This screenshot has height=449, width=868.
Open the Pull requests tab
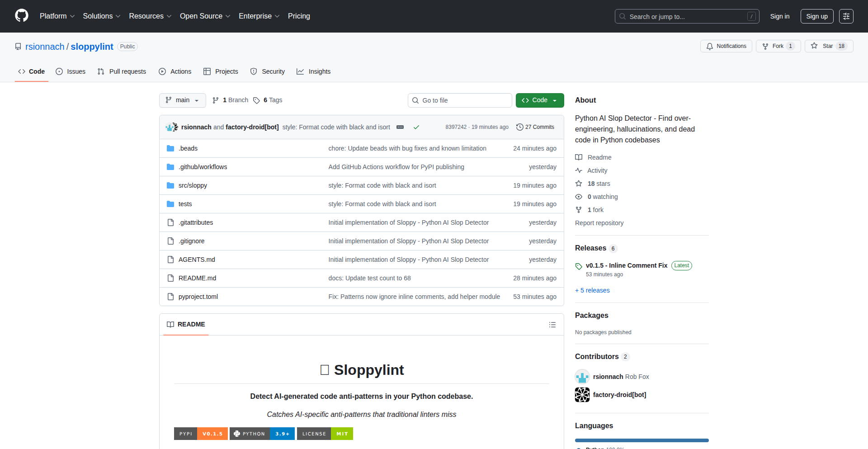coord(122,71)
